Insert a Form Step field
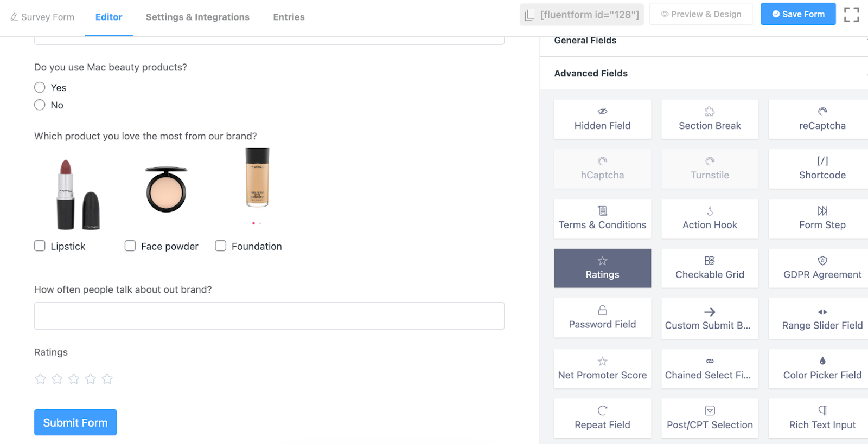This screenshot has width=868, height=444. (x=822, y=218)
